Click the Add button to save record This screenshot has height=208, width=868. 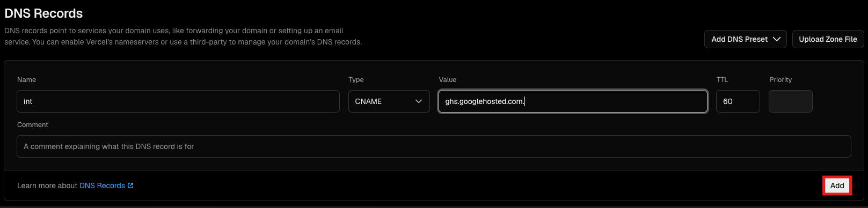point(837,185)
